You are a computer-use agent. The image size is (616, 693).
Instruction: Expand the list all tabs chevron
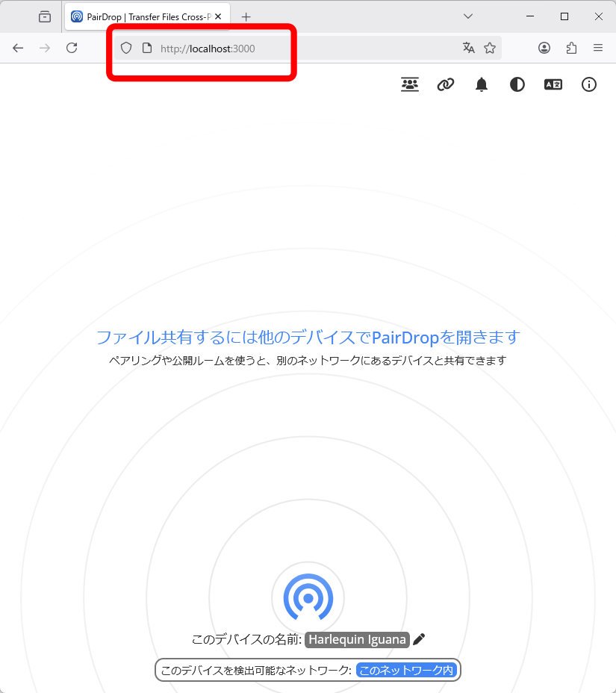click(468, 16)
